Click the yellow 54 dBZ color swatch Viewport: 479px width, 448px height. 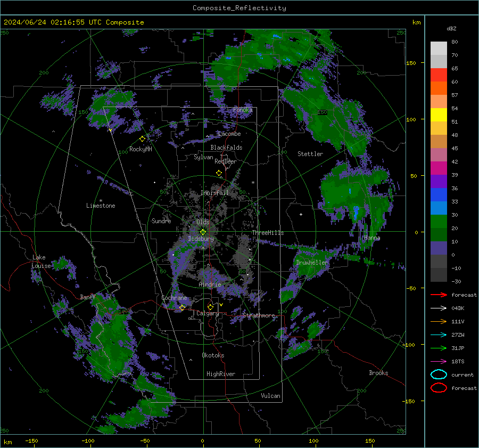[x=439, y=115]
